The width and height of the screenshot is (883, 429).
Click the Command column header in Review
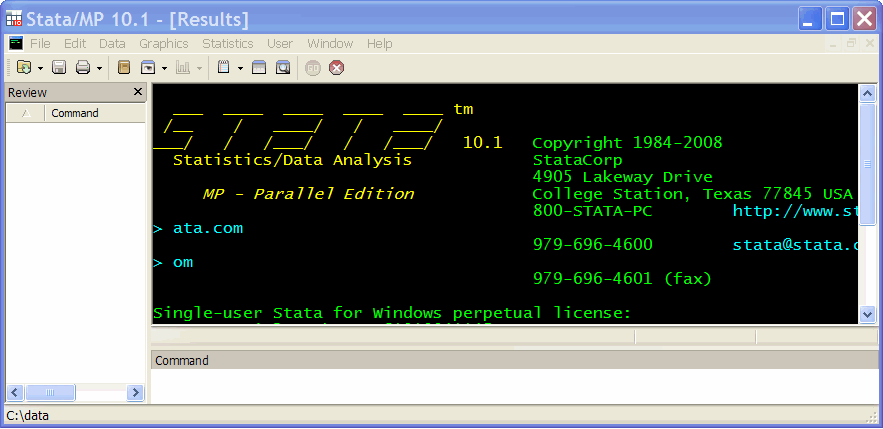75,113
